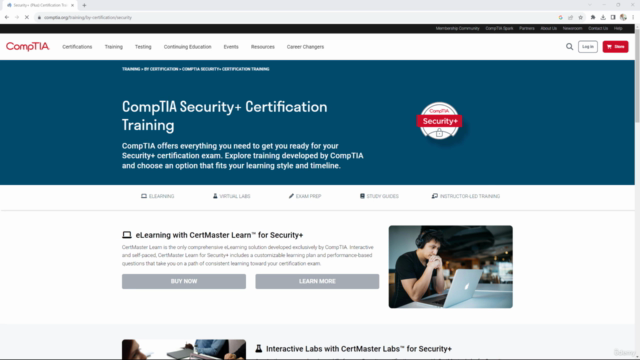The height and width of the screenshot is (360, 640).
Task: Open Partners link in top bar
Action: coord(527,29)
